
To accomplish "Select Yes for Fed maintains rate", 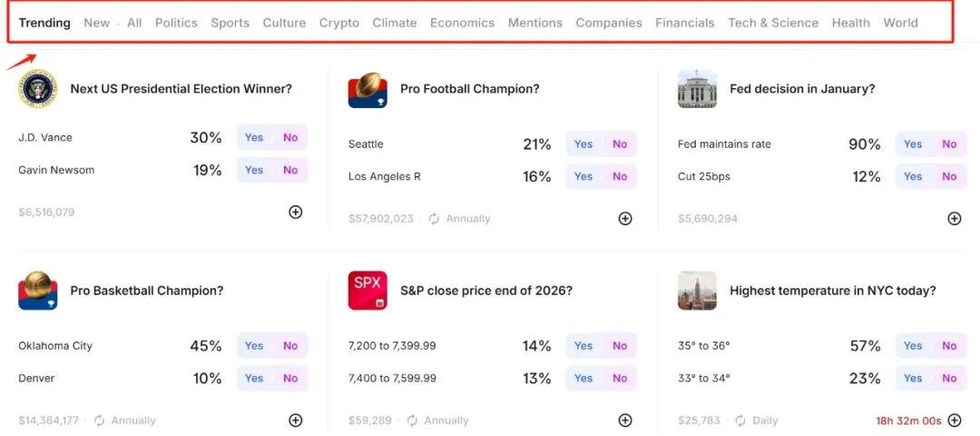I will pyautogui.click(x=913, y=144).
